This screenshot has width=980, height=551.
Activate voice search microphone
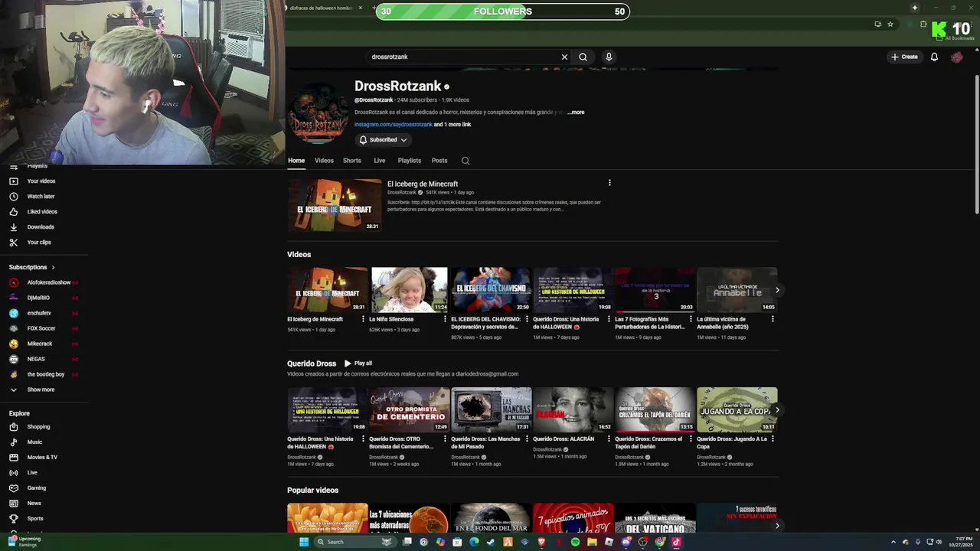pyautogui.click(x=609, y=57)
